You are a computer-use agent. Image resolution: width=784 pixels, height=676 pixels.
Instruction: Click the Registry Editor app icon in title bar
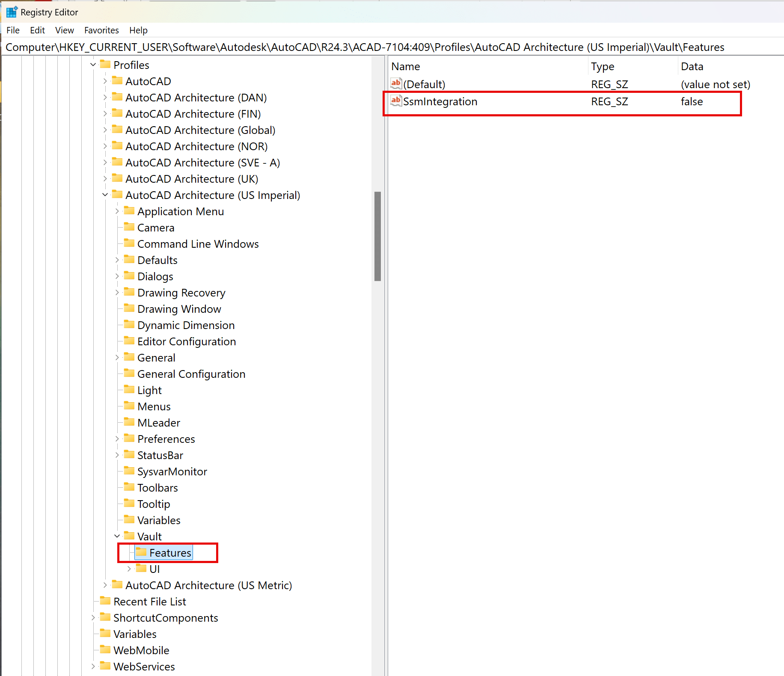pos(12,12)
